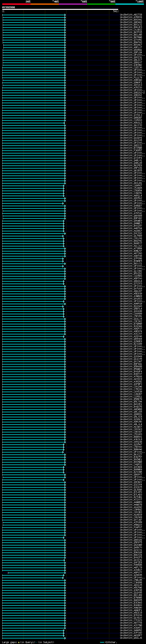This screenshot has width=146, height=644.
Task: Select hit label UniRef100_Q9D2G2-2
Action: (132, 93)
